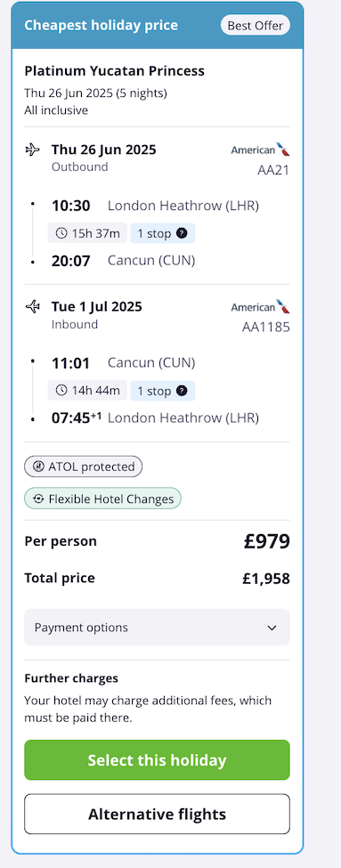Expand the Payment options dropdown

(x=158, y=628)
